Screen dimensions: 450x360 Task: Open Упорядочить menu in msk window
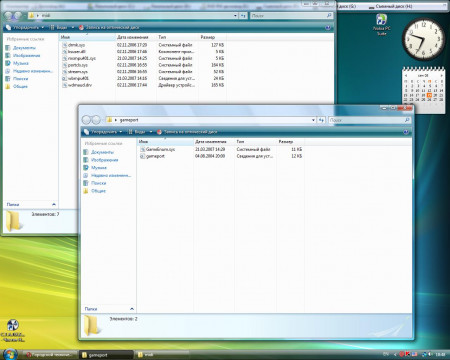(x=25, y=28)
